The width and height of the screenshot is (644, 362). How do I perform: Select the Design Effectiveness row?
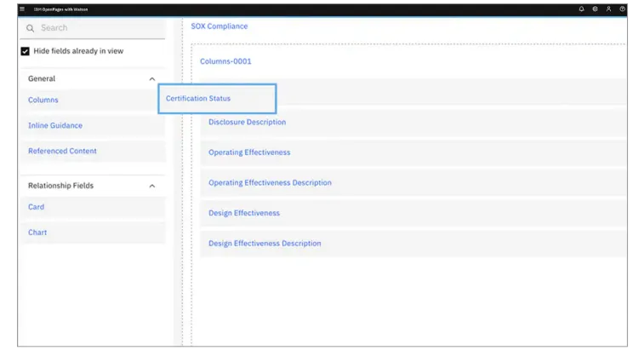[x=413, y=213]
